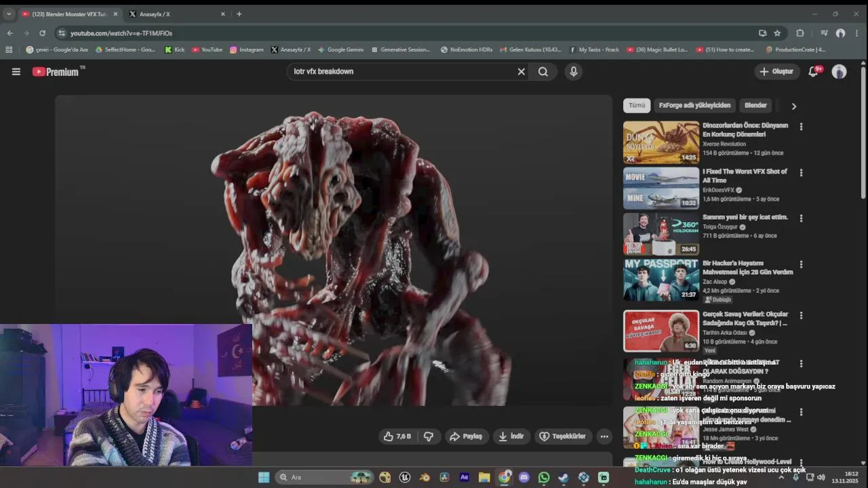Image resolution: width=868 pixels, height=488 pixels.
Task: Start voice search with the microphone
Action: 574,72
